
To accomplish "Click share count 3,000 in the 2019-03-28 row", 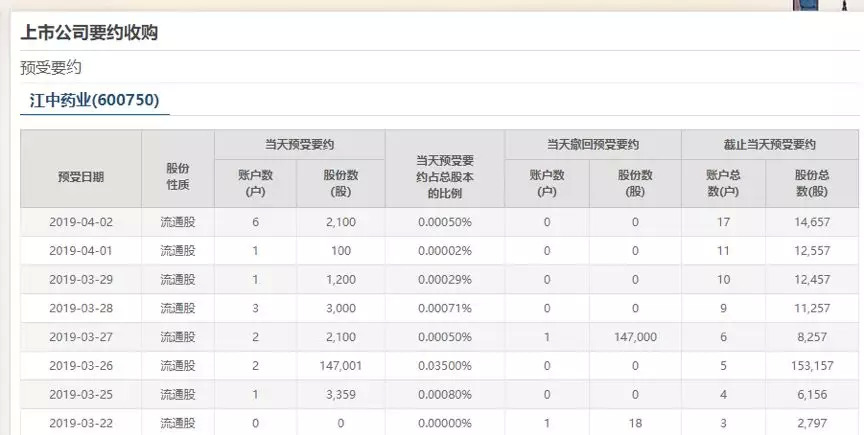I will pyautogui.click(x=341, y=308).
